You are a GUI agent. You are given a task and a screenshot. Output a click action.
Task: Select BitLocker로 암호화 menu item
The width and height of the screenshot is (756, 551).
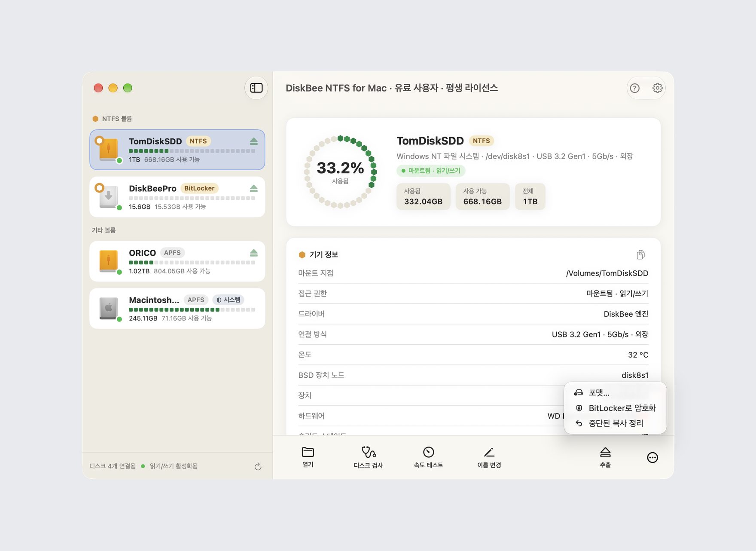(x=615, y=408)
